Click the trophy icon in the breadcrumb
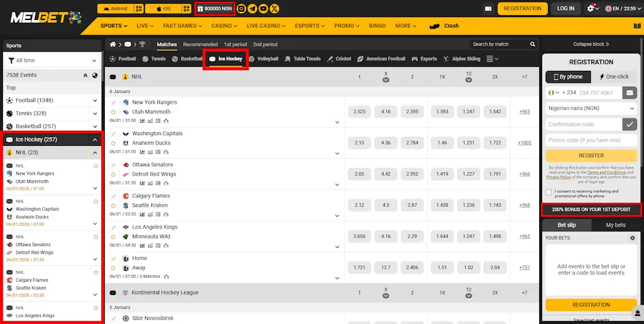The height and width of the screenshot is (324, 644). click(142, 45)
